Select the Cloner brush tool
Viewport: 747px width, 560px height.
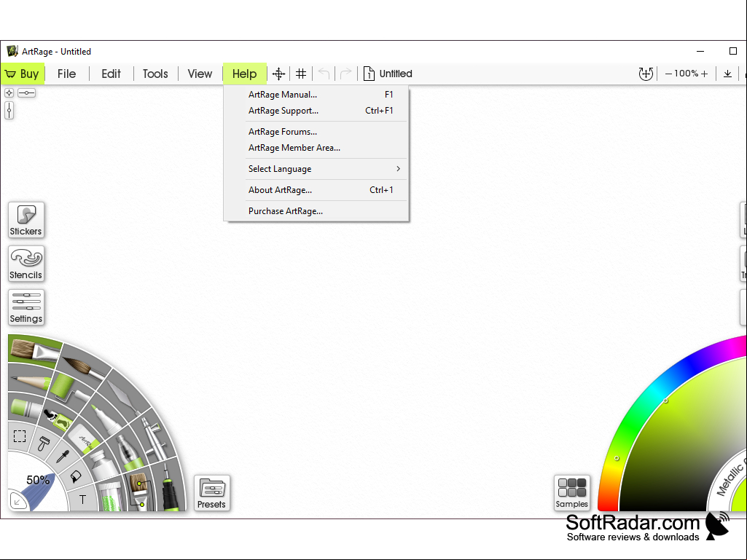click(138, 492)
